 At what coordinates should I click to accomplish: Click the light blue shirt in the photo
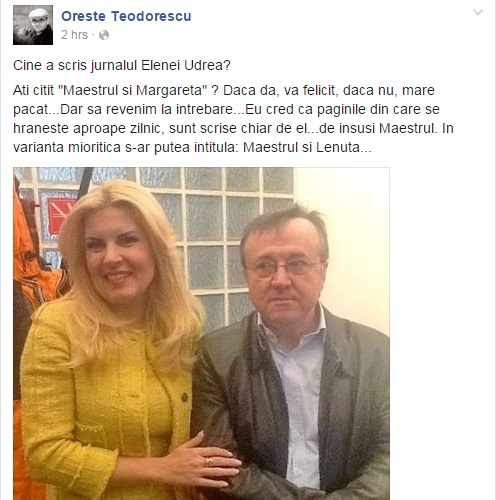(x=300, y=400)
